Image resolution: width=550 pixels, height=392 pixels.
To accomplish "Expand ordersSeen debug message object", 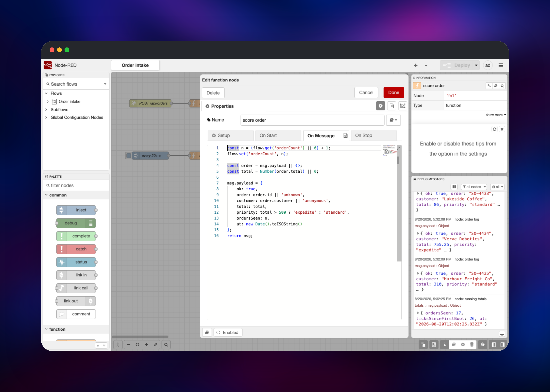I will click(418, 313).
